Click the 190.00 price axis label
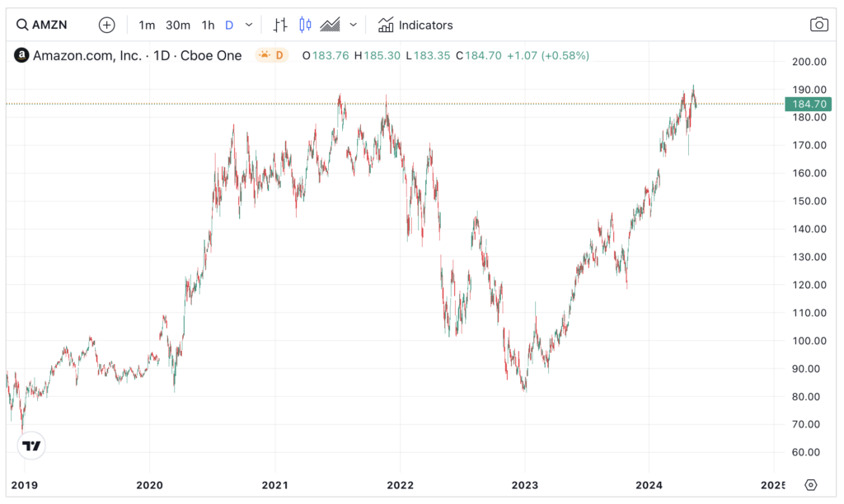Image resolution: width=844 pixels, height=504 pixels. (x=809, y=90)
